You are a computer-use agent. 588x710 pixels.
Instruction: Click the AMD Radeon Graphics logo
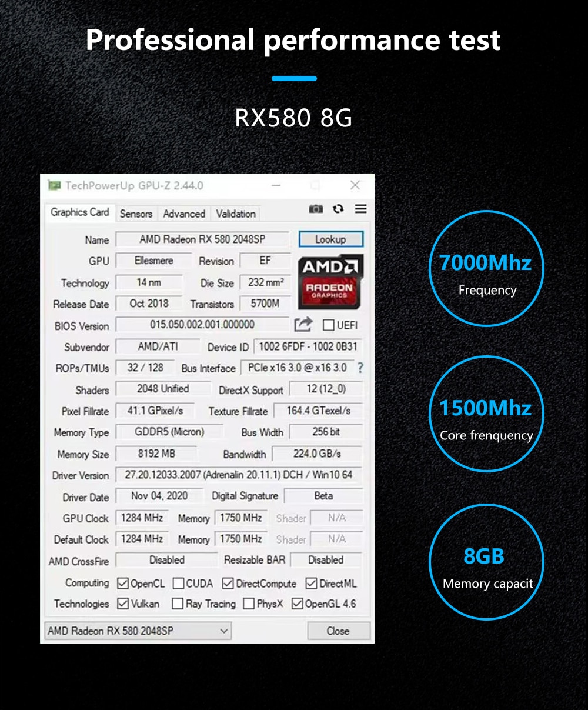click(x=330, y=282)
